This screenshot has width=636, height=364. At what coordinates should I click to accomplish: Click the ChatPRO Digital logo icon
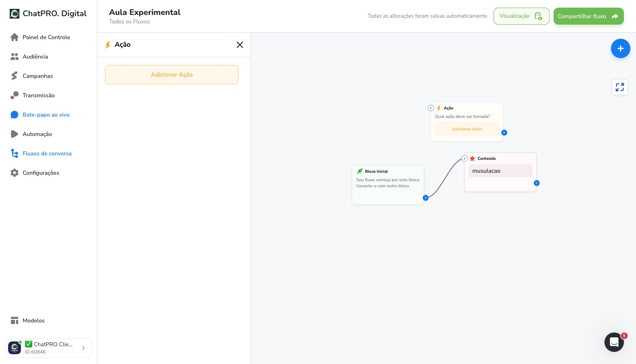click(x=15, y=14)
